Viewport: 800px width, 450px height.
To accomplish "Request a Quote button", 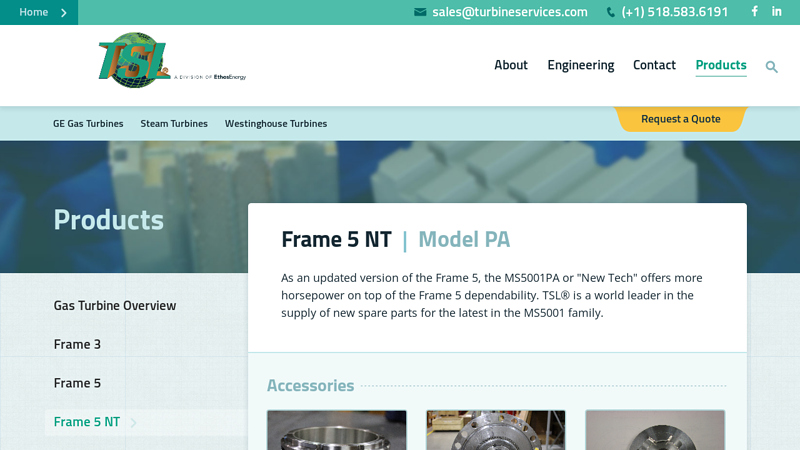I will 681,119.
